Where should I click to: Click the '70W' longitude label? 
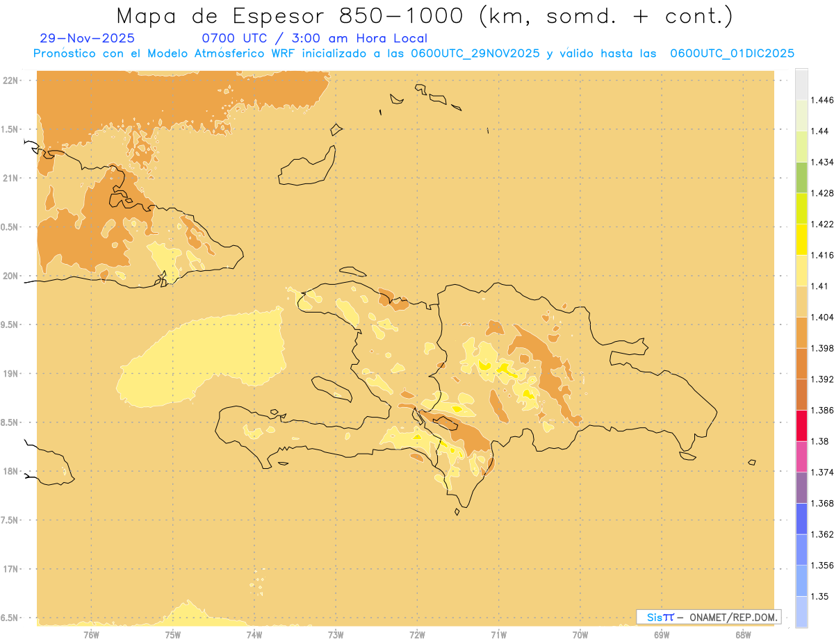[580, 635]
